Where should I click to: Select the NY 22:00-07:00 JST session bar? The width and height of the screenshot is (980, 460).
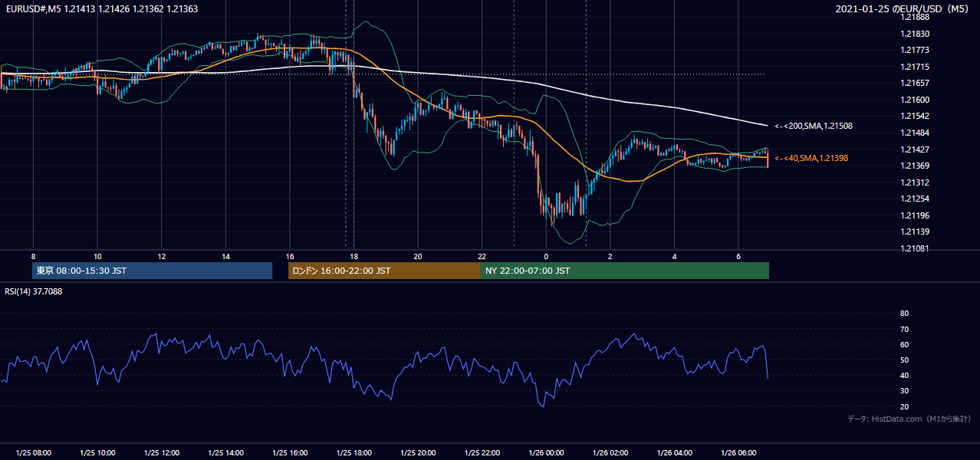point(625,271)
